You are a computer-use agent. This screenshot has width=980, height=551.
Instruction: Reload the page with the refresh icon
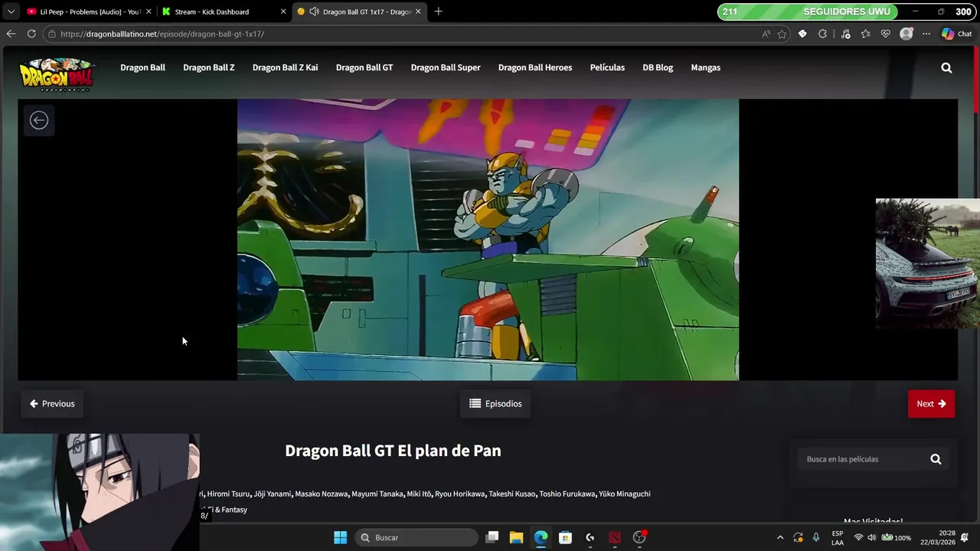(x=31, y=34)
